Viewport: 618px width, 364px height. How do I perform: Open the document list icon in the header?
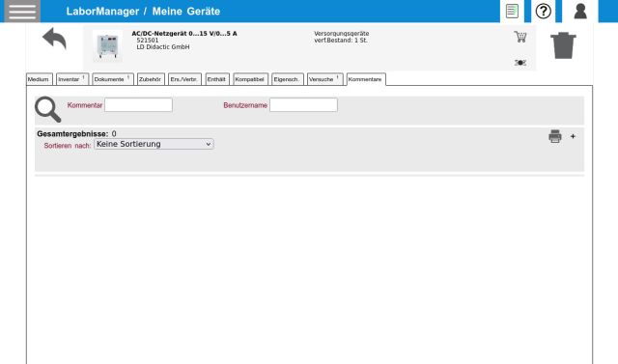tap(512, 11)
